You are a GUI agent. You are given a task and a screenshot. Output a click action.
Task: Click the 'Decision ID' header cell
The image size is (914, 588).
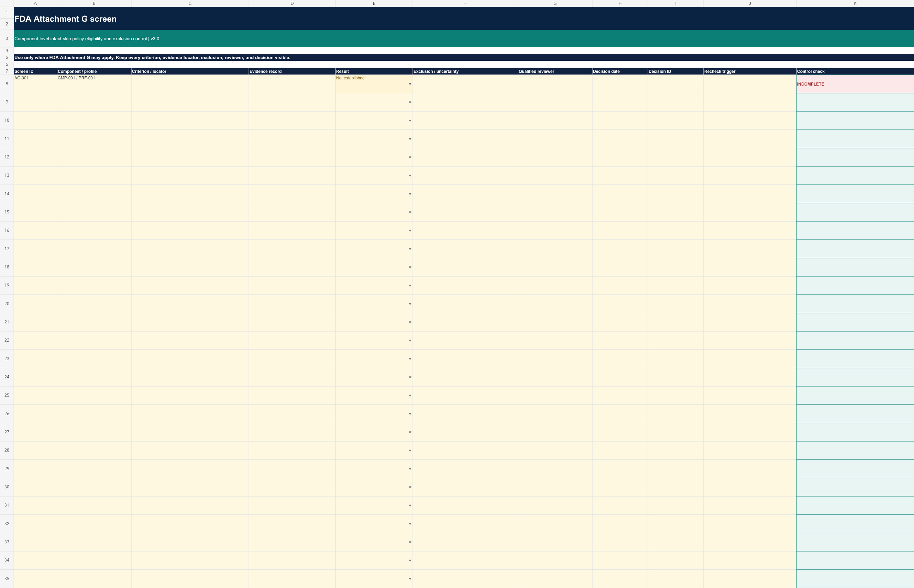pos(675,71)
